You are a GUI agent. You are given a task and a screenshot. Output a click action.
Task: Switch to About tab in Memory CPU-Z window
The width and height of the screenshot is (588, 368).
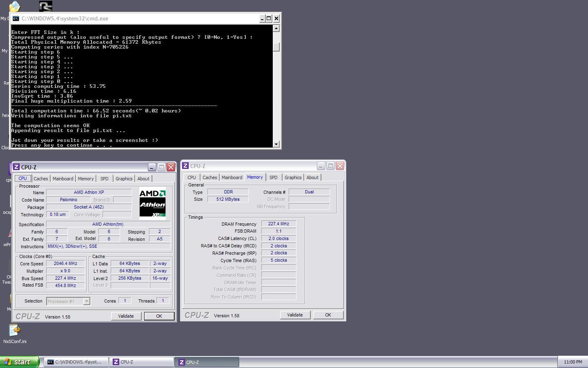click(312, 177)
